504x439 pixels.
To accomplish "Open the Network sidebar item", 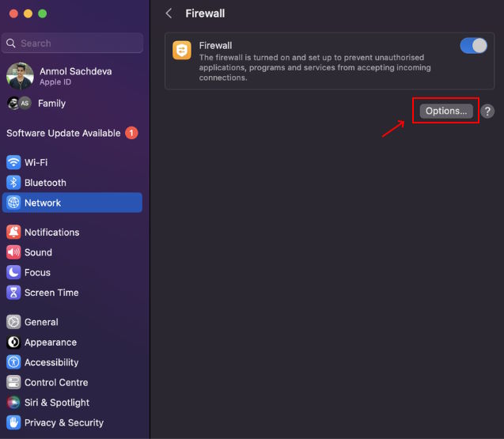I will tap(72, 202).
